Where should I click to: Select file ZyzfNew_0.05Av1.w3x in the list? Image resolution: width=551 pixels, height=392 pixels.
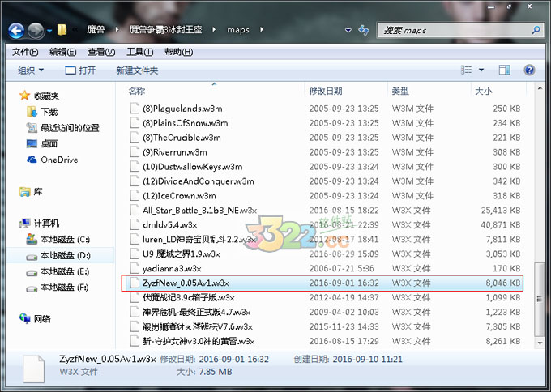(x=322, y=283)
